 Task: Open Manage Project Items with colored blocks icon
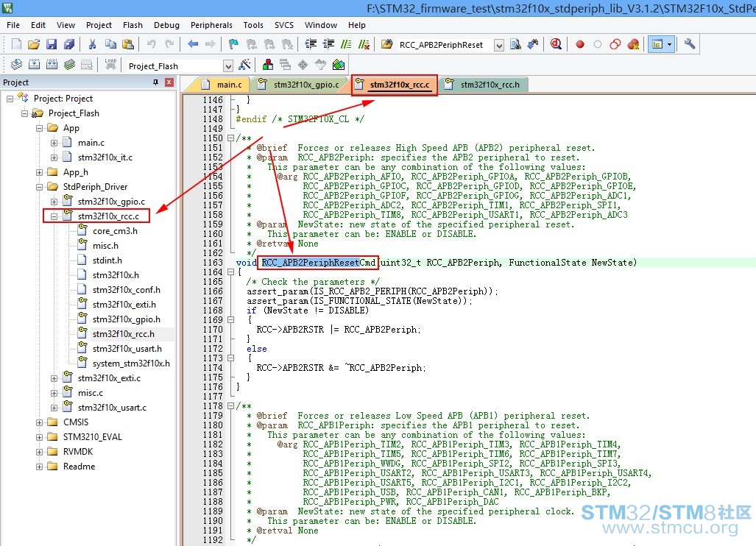coord(268,65)
